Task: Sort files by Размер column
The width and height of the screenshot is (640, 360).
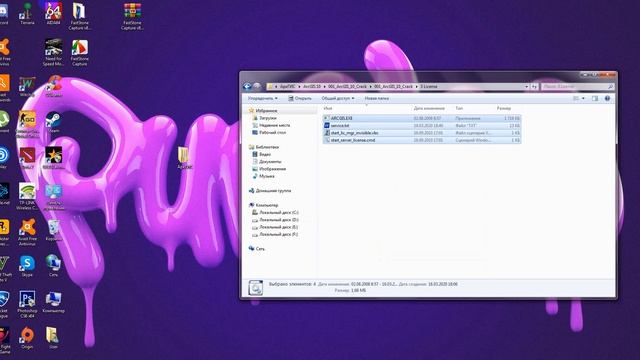Action: pos(508,108)
